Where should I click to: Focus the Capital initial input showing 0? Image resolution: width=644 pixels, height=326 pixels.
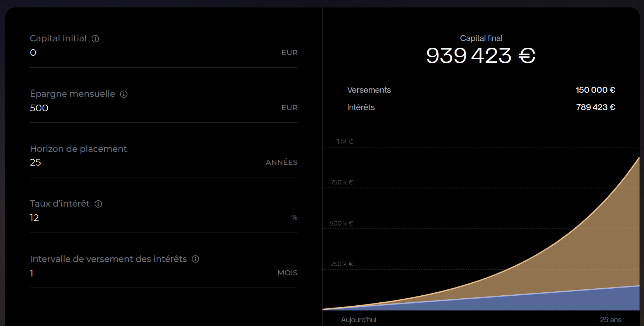(148, 53)
